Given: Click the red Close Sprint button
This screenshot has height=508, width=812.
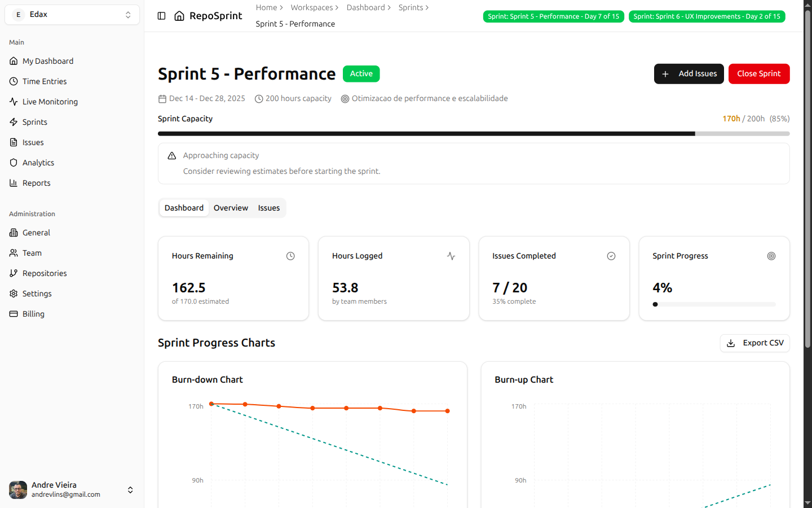Looking at the screenshot, I should coord(759,73).
